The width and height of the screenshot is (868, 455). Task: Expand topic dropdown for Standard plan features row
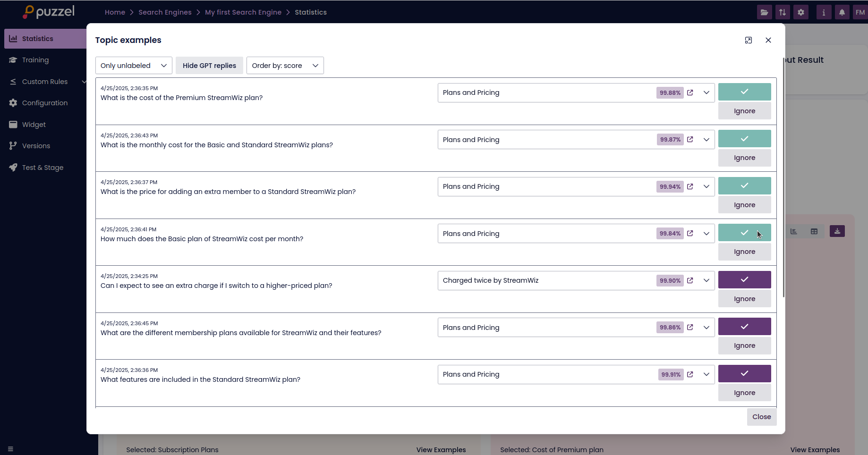(x=706, y=374)
